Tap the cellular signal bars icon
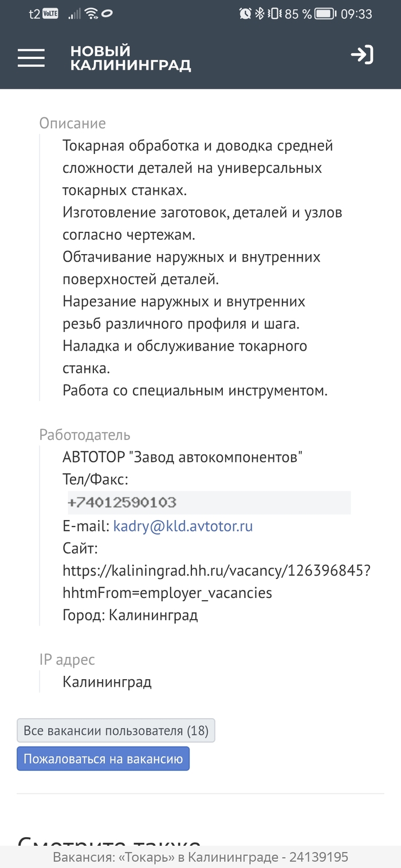The width and height of the screenshot is (401, 868). (74, 14)
